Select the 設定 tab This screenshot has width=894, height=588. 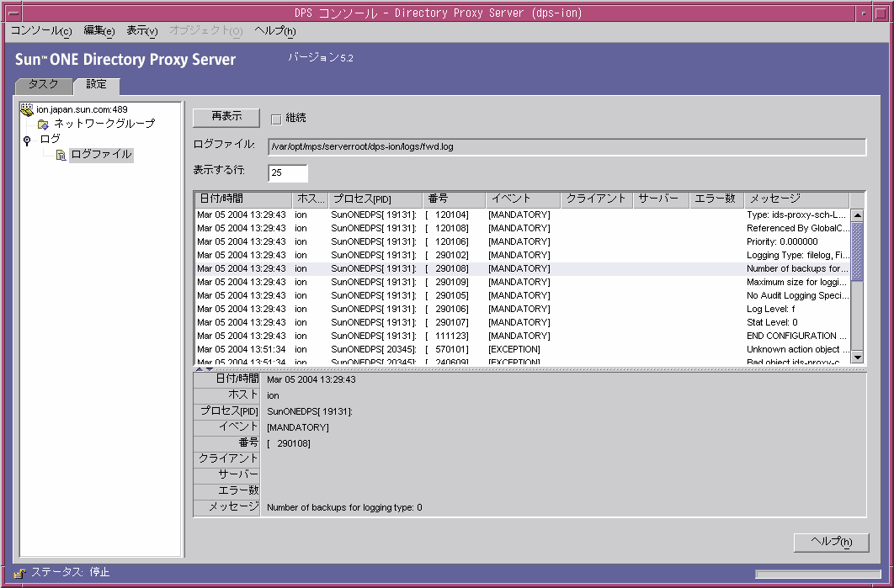pos(96,85)
